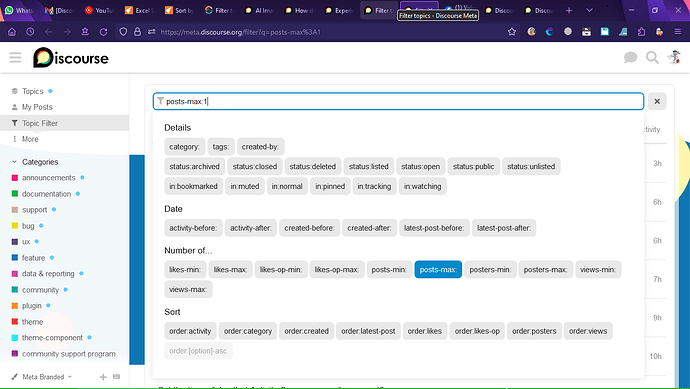
Task: Open the user avatar menu
Action: click(x=674, y=57)
